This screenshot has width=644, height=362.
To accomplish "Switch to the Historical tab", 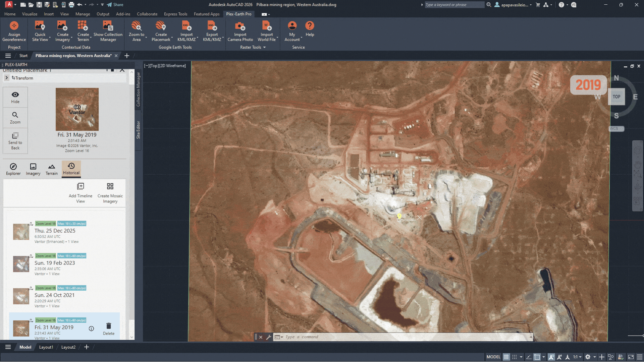I will pyautogui.click(x=71, y=169).
